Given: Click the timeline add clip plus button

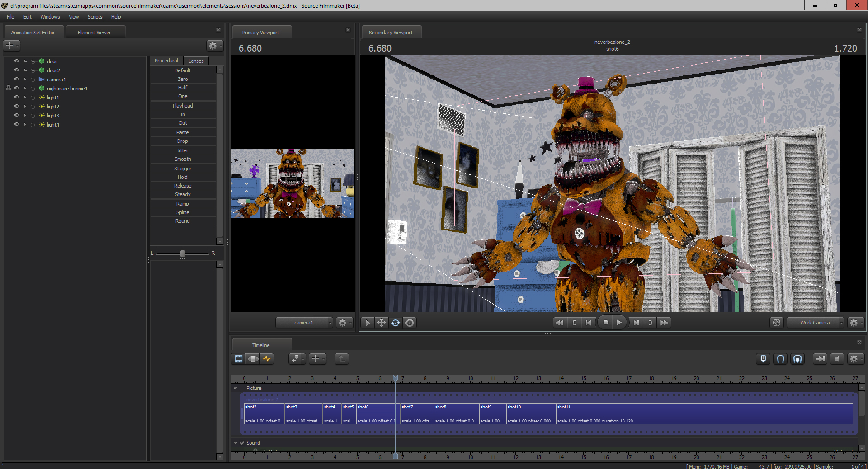Looking at the screenshot, I should [x=317, y=359].
